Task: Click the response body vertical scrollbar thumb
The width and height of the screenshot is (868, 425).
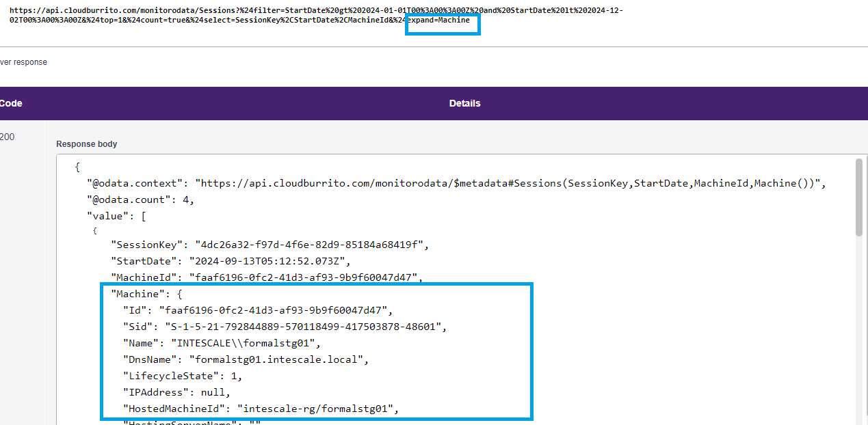Action: (x=858, y=198)
